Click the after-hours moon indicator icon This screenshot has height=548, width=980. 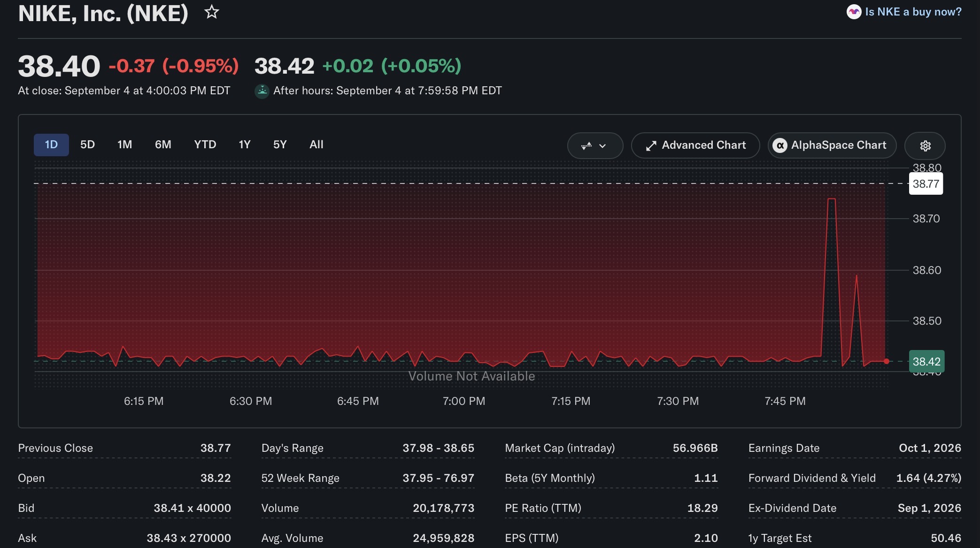coord(262,91)
